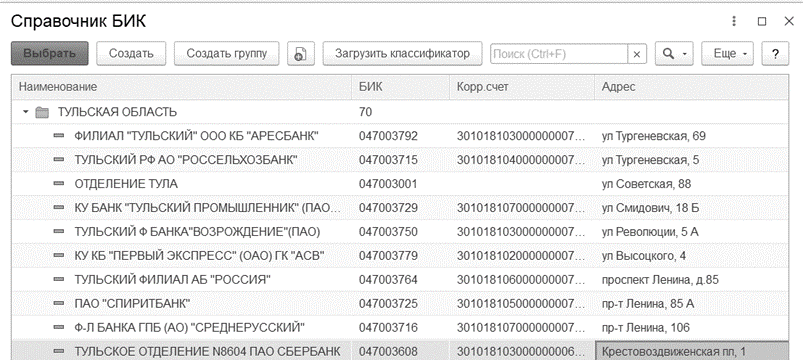This screenshot has width=803, height=360.
Task: Click БИК value 047003716
Action: (x=388, y=327)
